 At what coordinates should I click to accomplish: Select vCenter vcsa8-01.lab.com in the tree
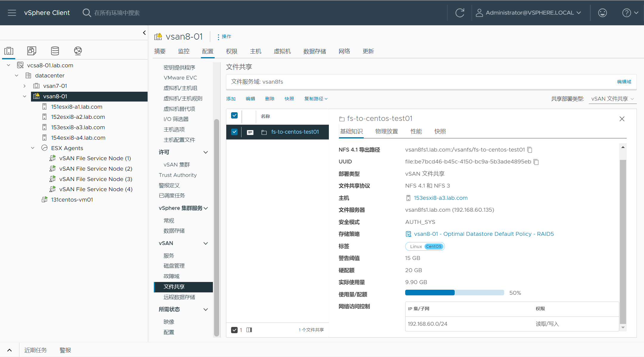click(x=50, y=65)
